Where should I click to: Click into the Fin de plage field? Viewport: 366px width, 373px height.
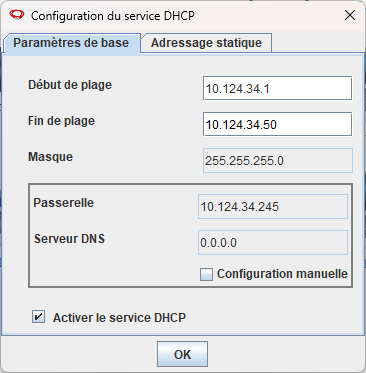pyautogui.click(x=277, y=124)
